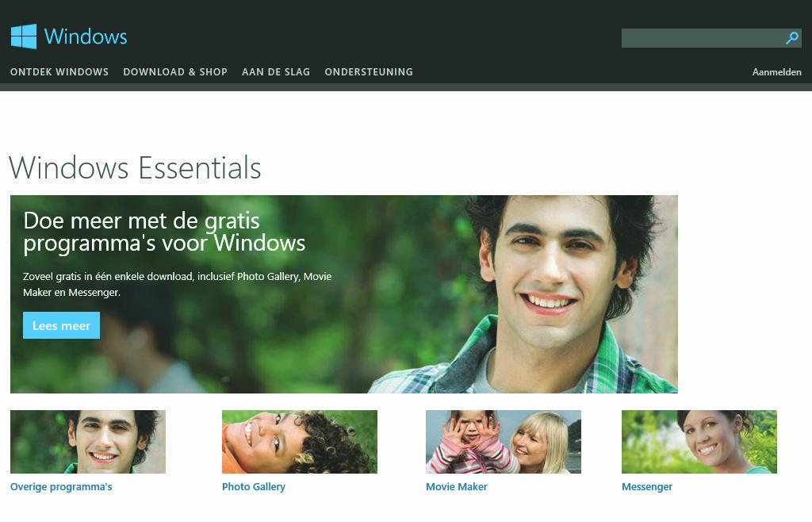Viewport: 812px width, 522px height.
Task: Select the Overige programma's thumbnail image
Action: tap(88, 442)
